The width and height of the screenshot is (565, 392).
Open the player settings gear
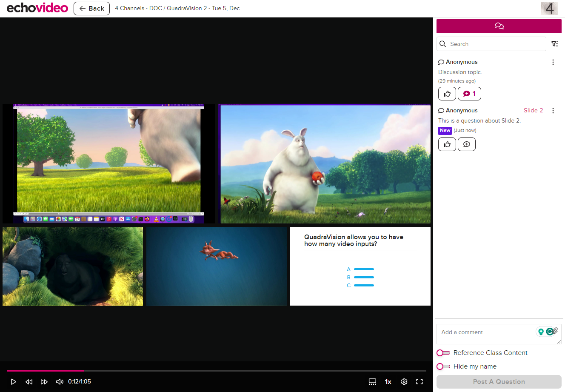tap(404, 382)
